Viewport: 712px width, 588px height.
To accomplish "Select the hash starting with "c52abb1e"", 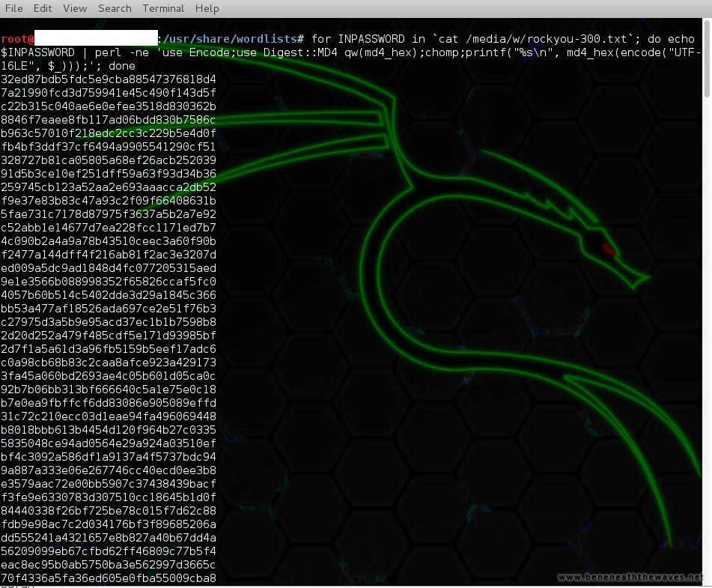I will [109, 228].
